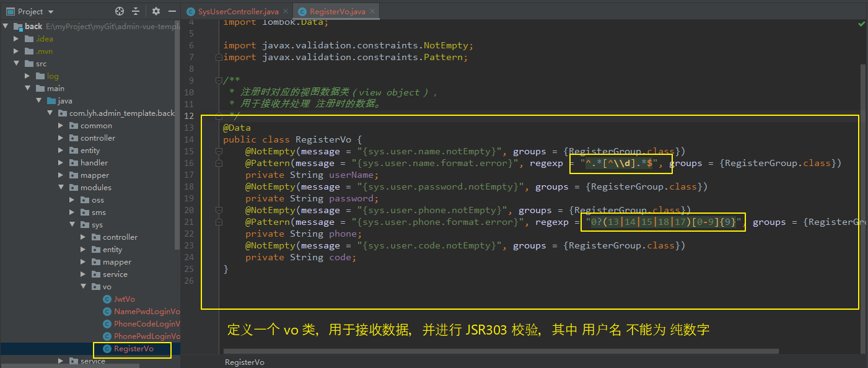
Task: Close the SysUserController.java tab
Action: point(285,12)
